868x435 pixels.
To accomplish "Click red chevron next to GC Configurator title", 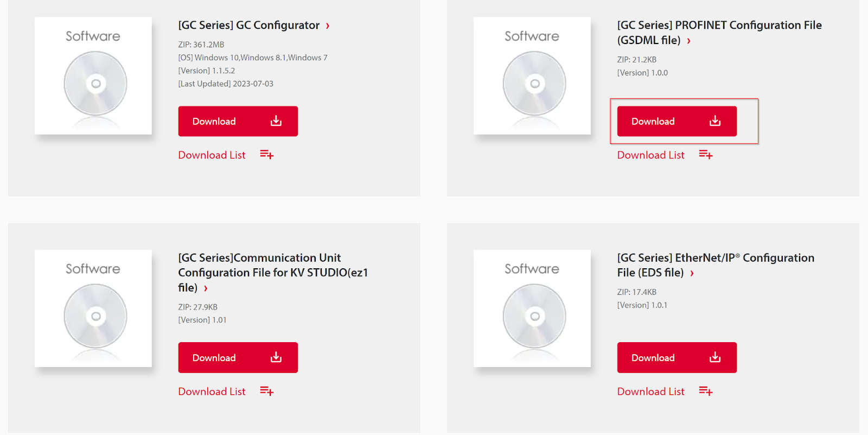I will click(x=328, y=26).
